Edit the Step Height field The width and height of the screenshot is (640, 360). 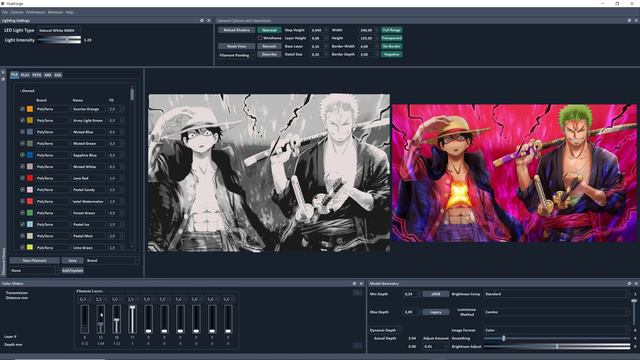319,30
